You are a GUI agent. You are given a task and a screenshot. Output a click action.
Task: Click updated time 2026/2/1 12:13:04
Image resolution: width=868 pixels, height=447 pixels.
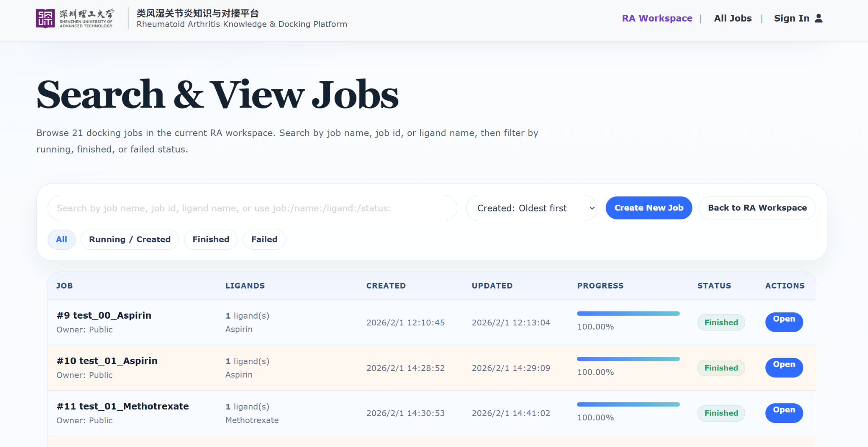[x=511, y=322]
